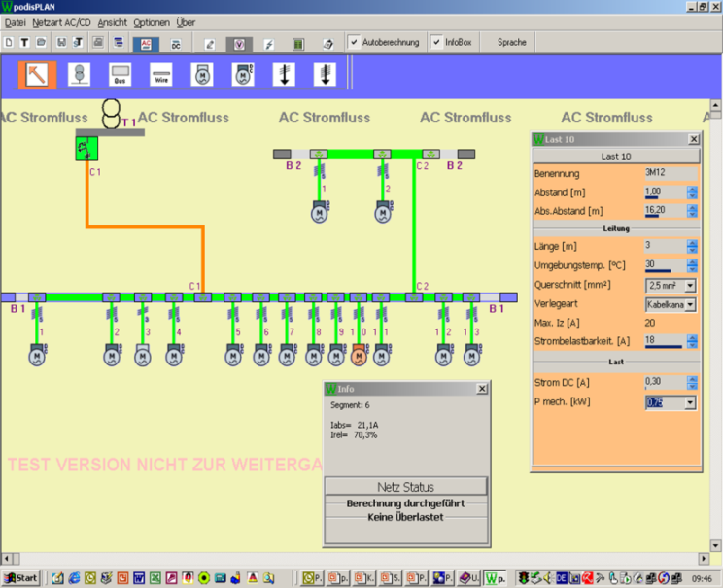Screen dimensions: 723x588
Task: Click the 'Keine Überlastet' status text
Action: point(406,517)
